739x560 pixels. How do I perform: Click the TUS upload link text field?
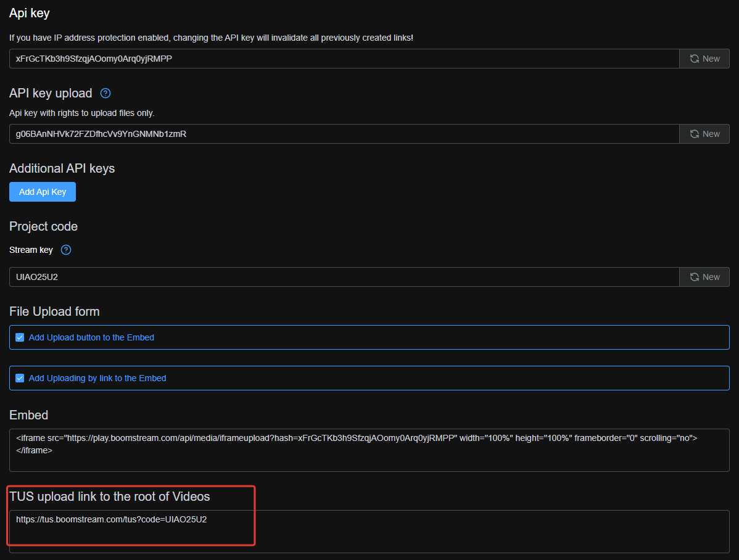pos(369,531)
